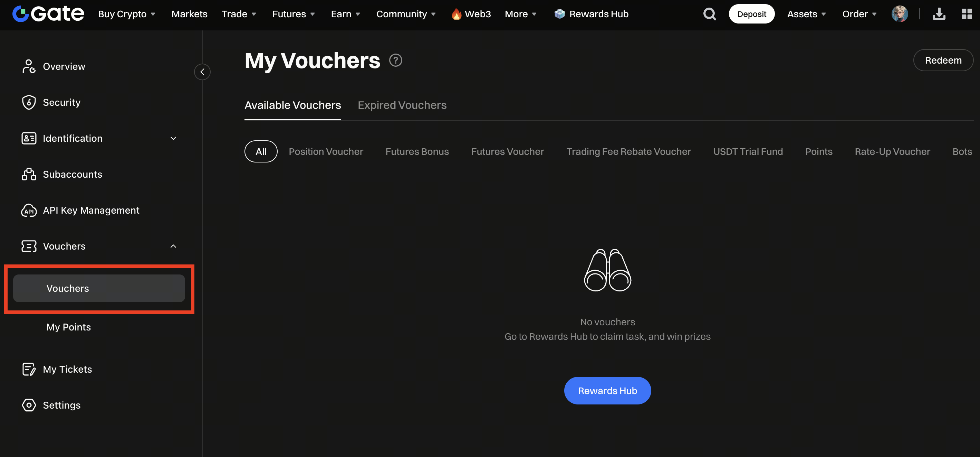Click the Redeem button
980x457 pixels.
click(x=943, y=60)
